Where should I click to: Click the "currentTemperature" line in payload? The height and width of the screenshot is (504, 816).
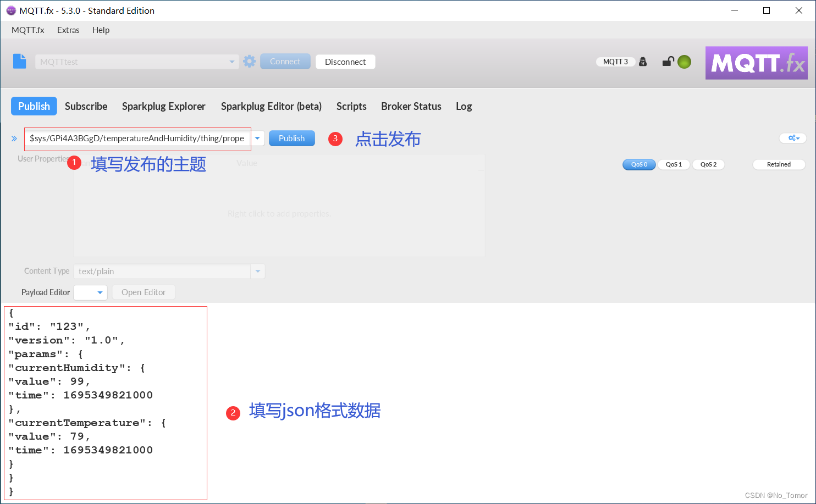87,423
